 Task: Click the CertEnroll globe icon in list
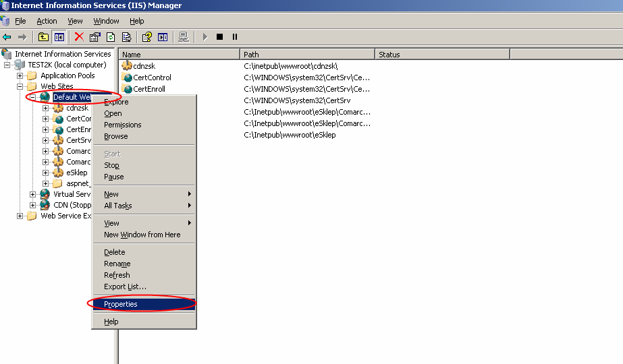(x=127, y=89)
